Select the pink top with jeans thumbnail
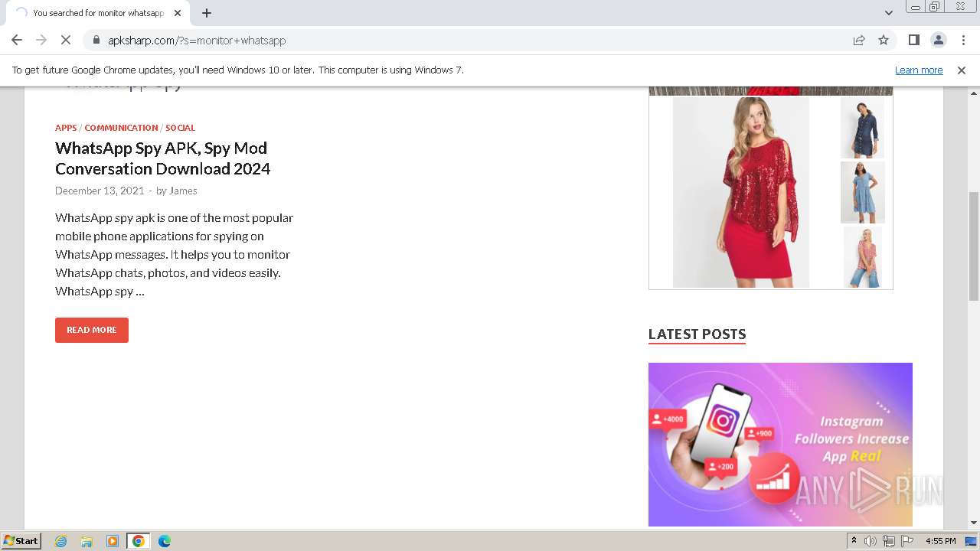The image size is (980, 551). click(862, 257)
